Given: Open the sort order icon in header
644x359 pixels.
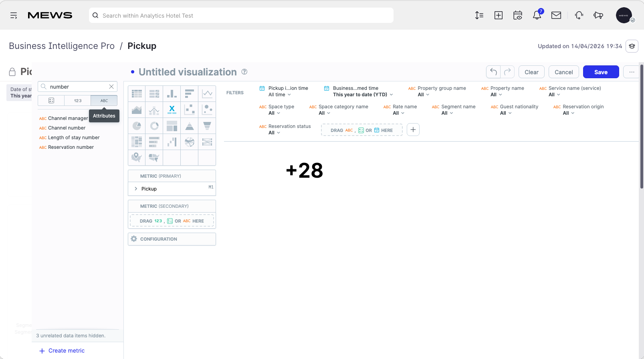Looking at the screenshot, I should (x=479, y=15).
